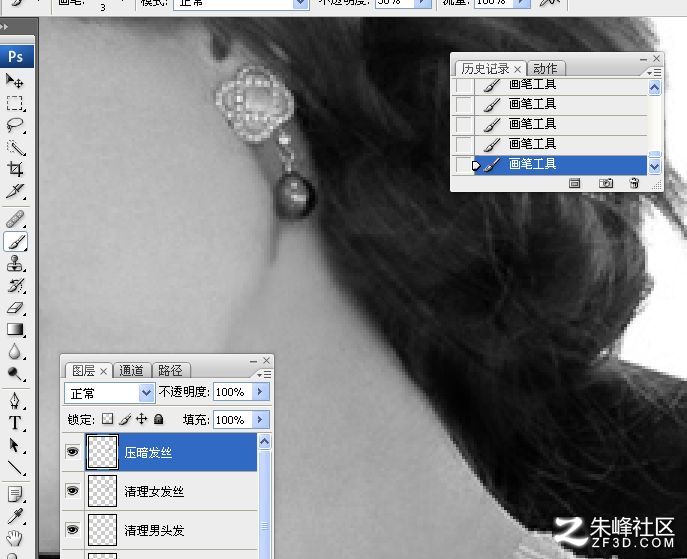
Task: Collapse the History panel with minimize dash
Action: 643,59
